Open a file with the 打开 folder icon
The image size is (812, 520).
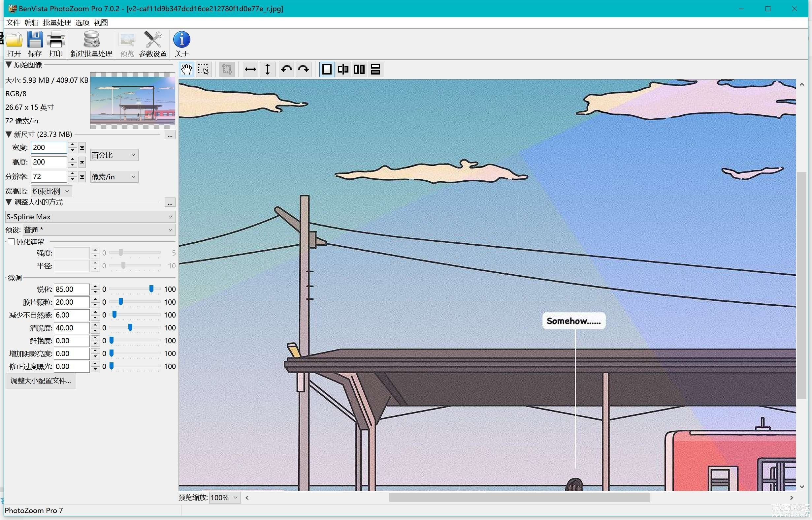(14, 44)
